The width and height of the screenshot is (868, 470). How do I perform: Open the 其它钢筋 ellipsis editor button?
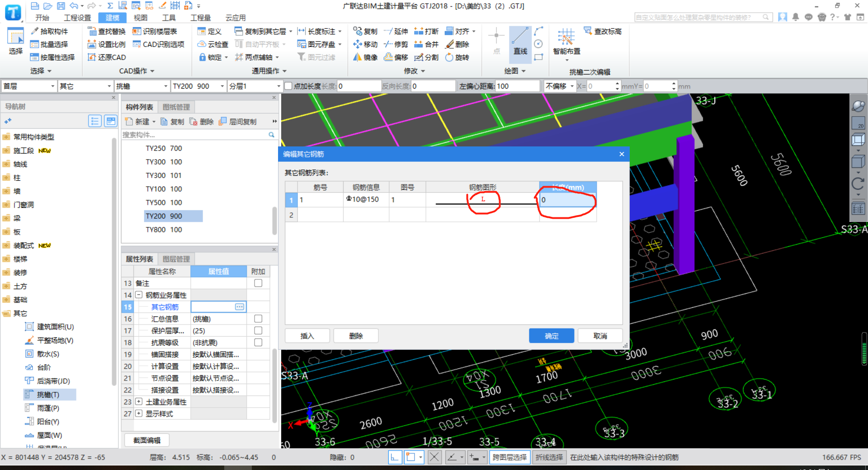pyautogui.click(x=240, y=307)
